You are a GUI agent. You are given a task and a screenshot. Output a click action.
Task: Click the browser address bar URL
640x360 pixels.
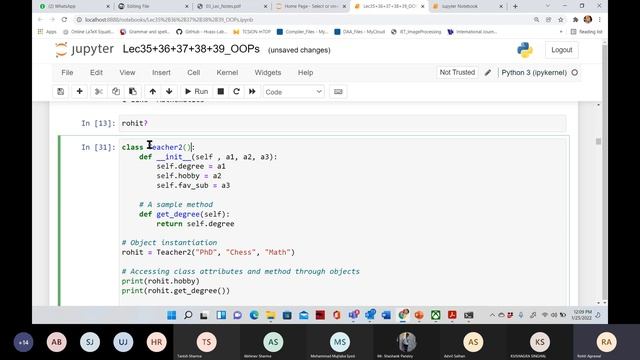[x=169, y=19]
